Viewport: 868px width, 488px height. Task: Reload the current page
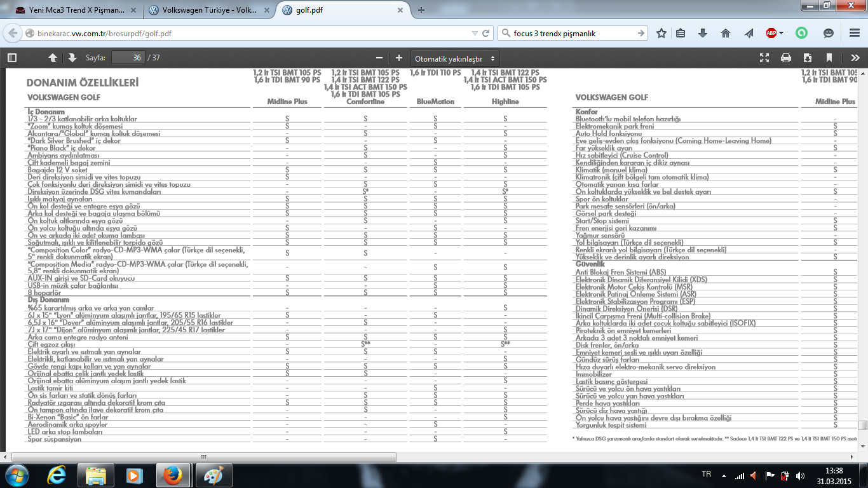coord(487,33)
